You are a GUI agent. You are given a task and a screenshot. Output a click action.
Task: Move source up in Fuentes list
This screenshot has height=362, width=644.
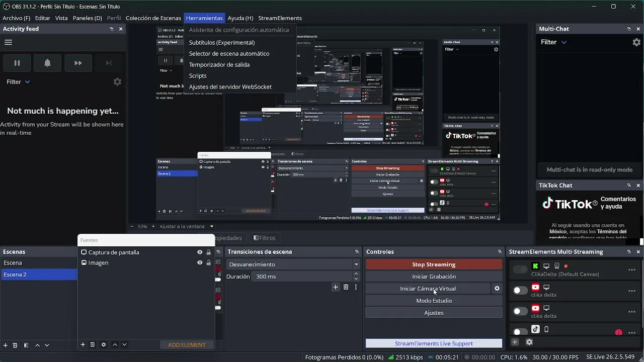click(115, 344)
